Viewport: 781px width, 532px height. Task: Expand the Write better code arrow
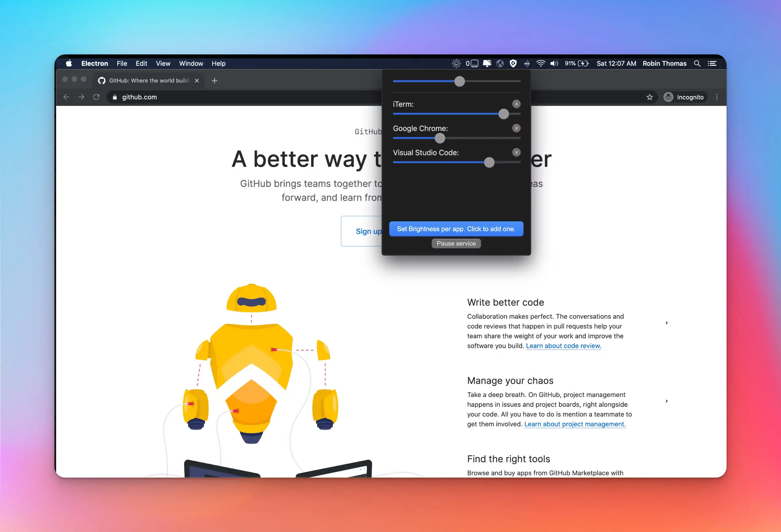(x=667, y=323)
